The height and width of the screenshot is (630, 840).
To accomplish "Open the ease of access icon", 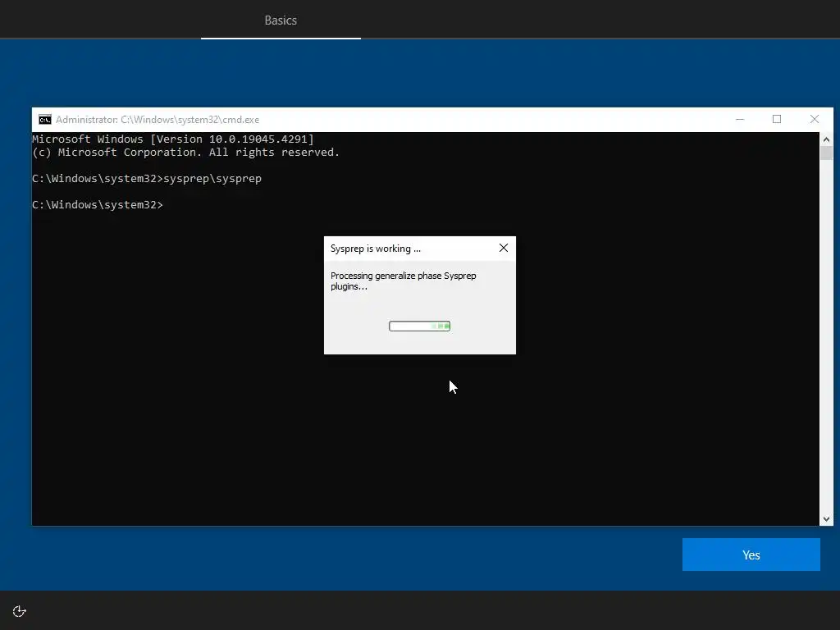I will 20,611.
